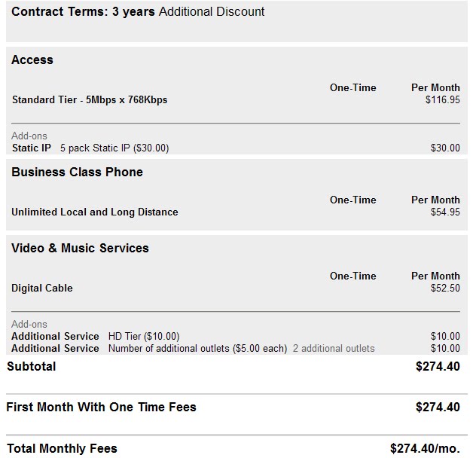Screen dimensions: 476x458
Task: Click the Total Monthly Fees label
Action: click(62, 449)
